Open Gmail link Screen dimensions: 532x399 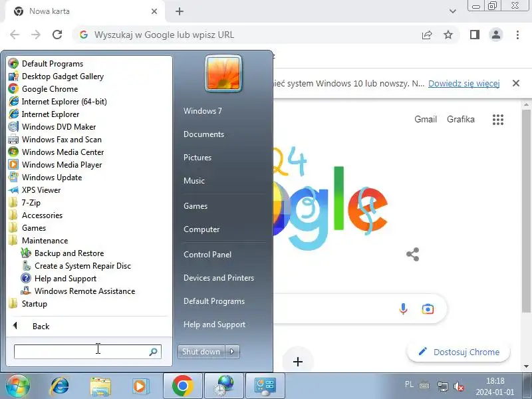[x=426, y=119]
